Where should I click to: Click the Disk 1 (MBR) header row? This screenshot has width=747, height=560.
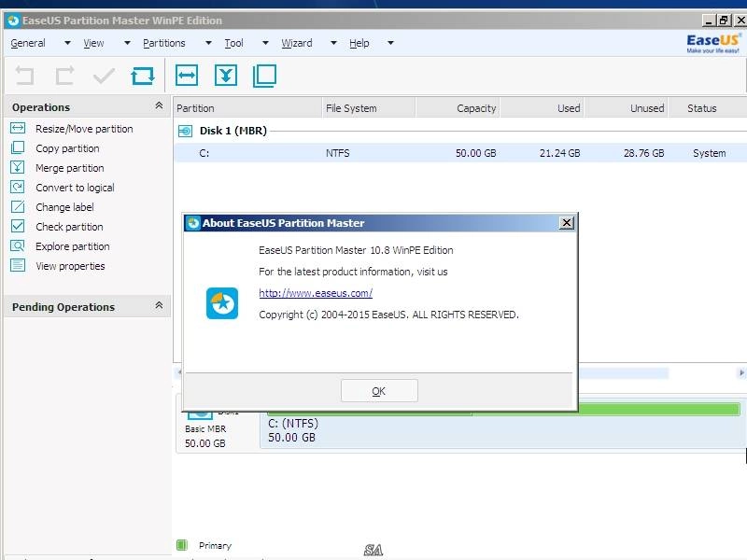click(x=460, y=131)
